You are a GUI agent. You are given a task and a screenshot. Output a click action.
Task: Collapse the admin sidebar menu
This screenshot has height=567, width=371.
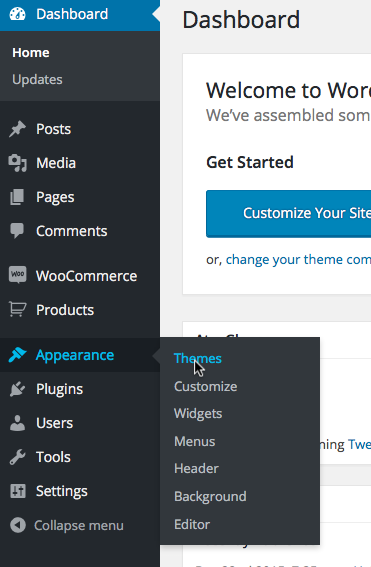(67, 525)
